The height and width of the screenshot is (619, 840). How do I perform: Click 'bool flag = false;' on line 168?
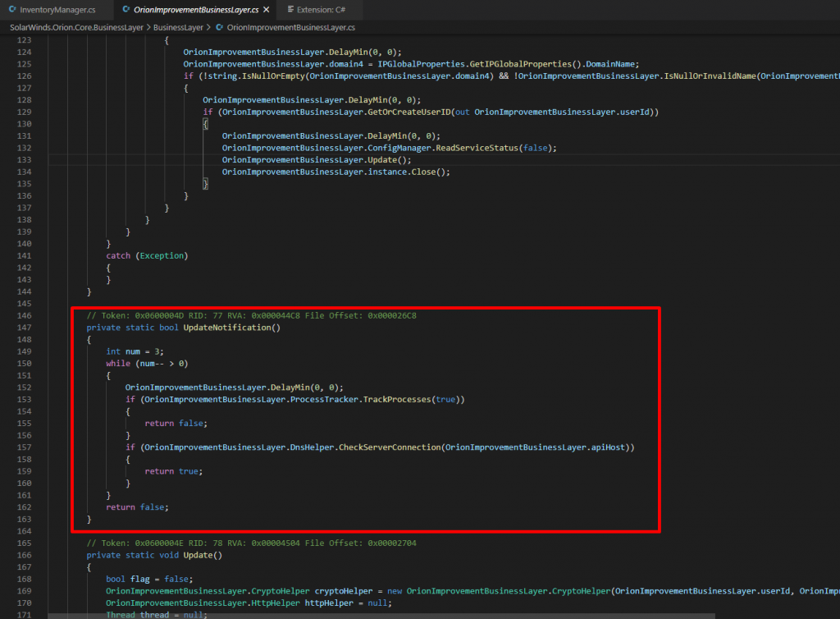click(x=149, y=579)
